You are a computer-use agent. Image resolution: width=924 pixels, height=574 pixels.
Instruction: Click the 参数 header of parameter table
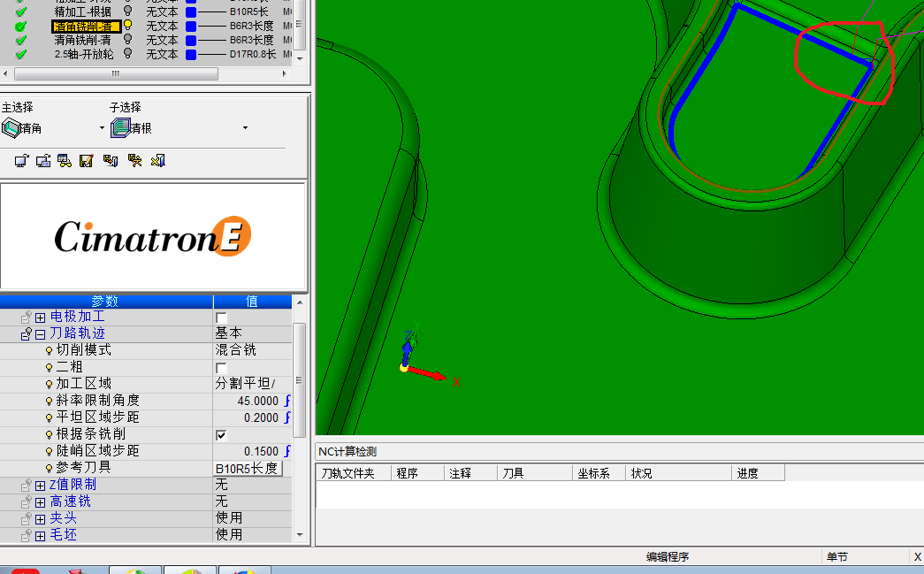point(106,301)
